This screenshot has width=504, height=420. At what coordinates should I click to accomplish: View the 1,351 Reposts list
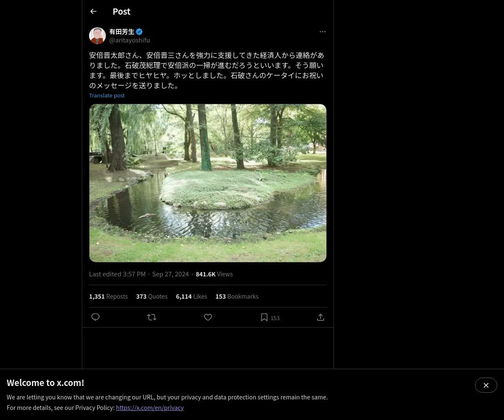pyautogui.click(x=108, y=297)
